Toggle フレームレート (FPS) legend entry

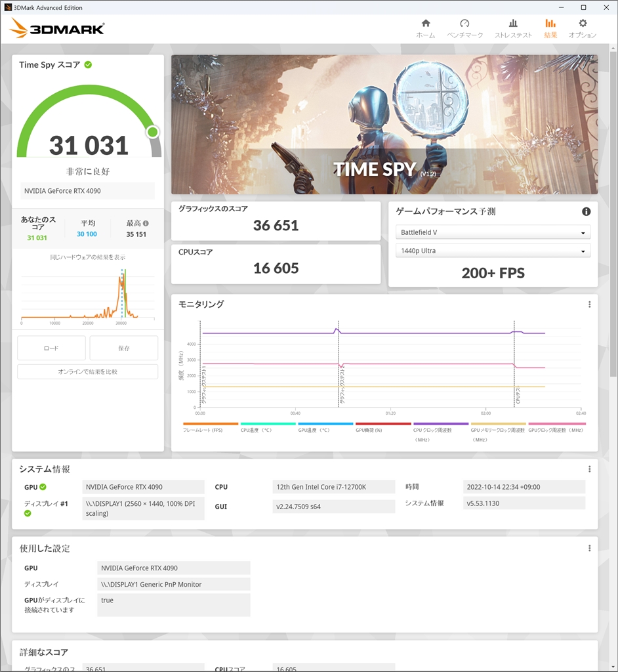click(211, 427)
